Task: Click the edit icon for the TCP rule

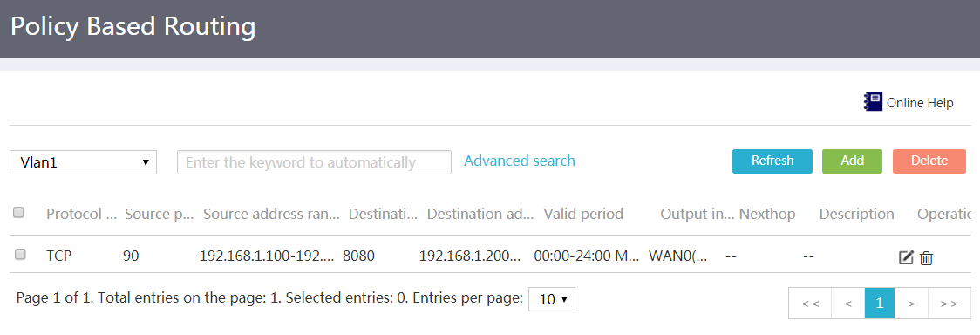Action: [906, 256]
